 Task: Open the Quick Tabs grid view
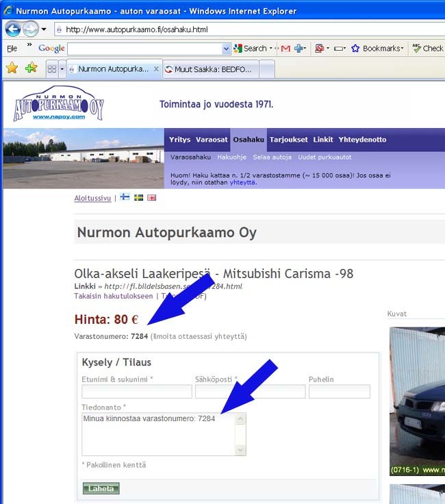tap(52, 68)
